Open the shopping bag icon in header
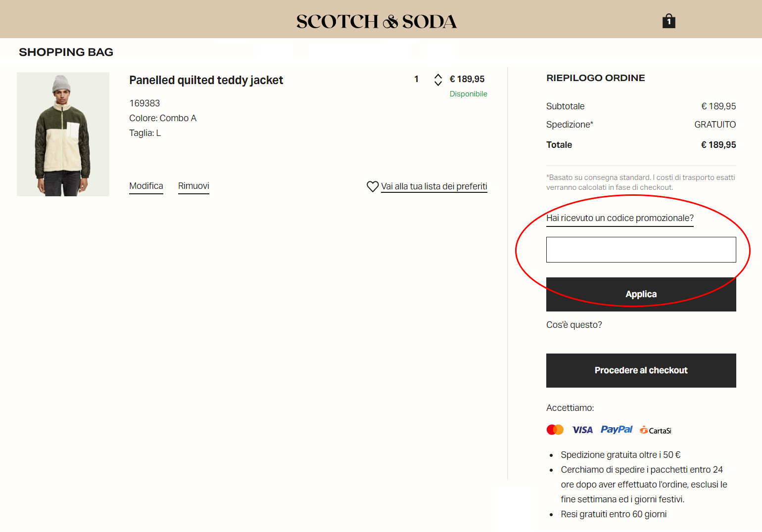The height and width of the screenshot is (532, 762). point(668,21)
